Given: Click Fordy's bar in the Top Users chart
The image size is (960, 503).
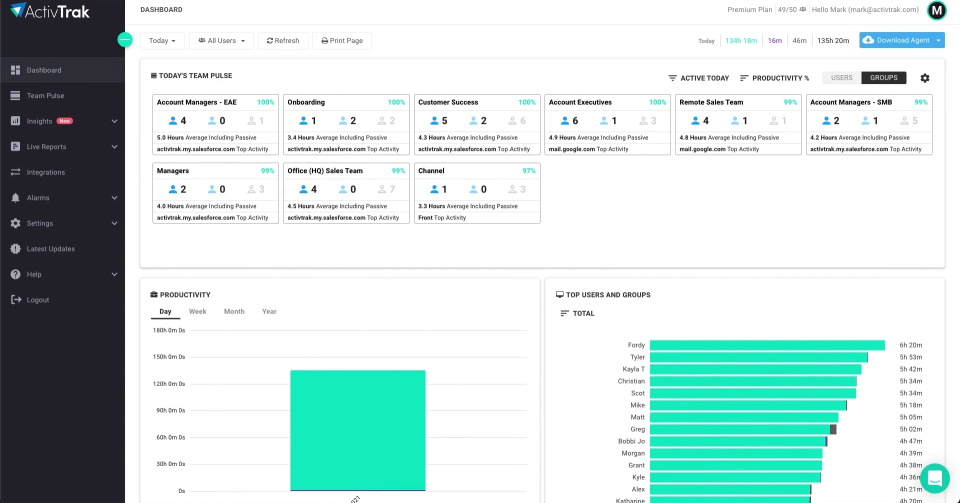Looking at the screenshot, I should click(x=766, y=345).
